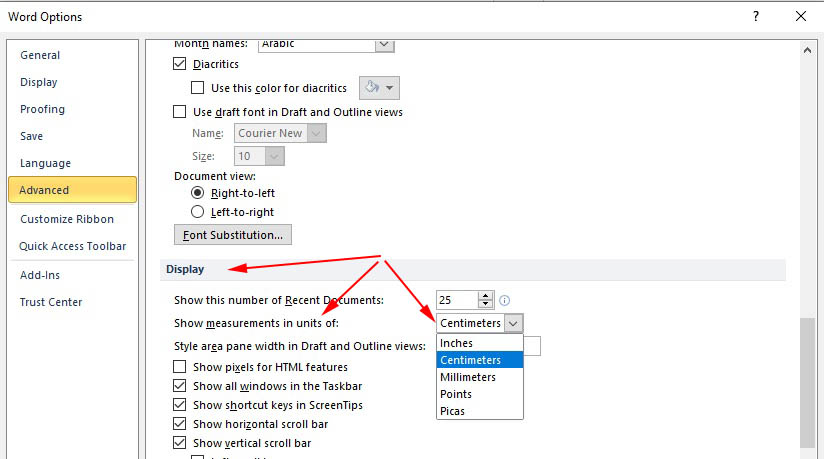Enable Use this color for diacritics
Viewport: 824px width, 459px height.
click(198, 88)
